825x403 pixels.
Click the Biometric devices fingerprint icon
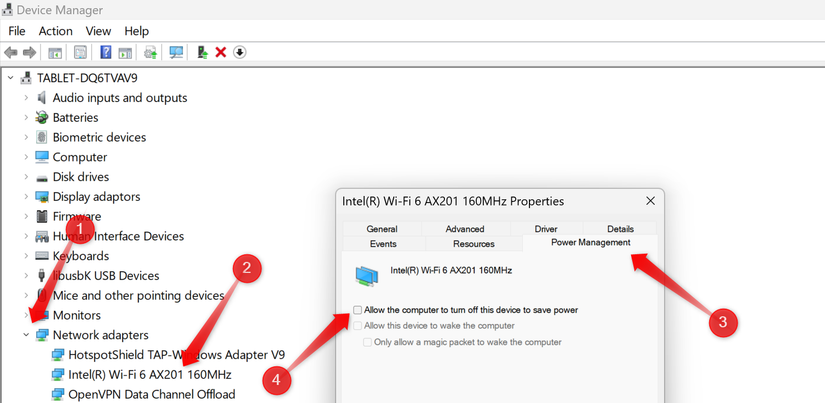click(42, 137)
